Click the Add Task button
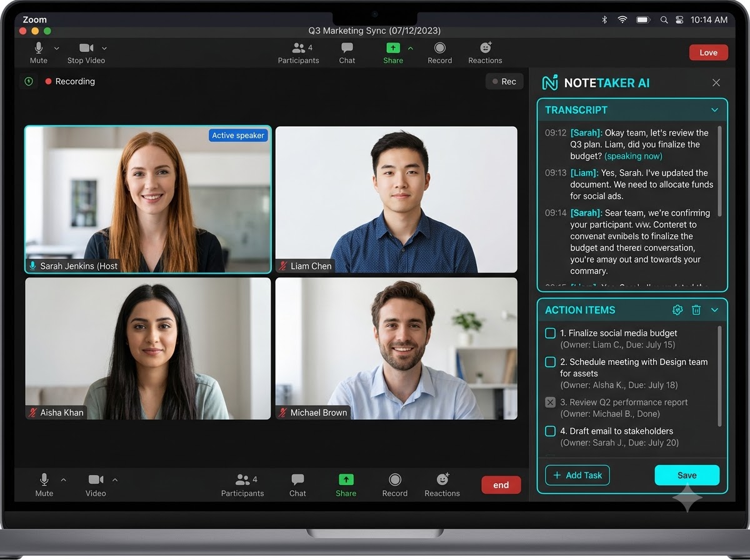This screenshot has height=560, width=750. tap(577, 475)
